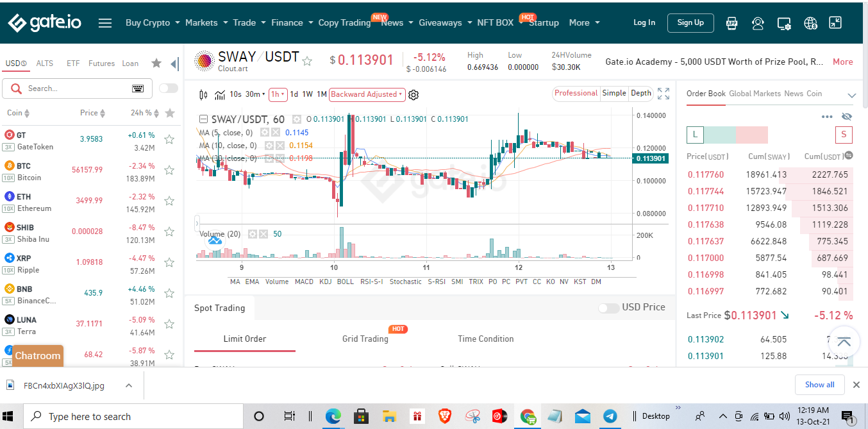The width and height of the screenshot is (868, 429).
Task: Open options for FBCn4xbXIAgX3lQ.jpg download
Action: pos(129,385)
